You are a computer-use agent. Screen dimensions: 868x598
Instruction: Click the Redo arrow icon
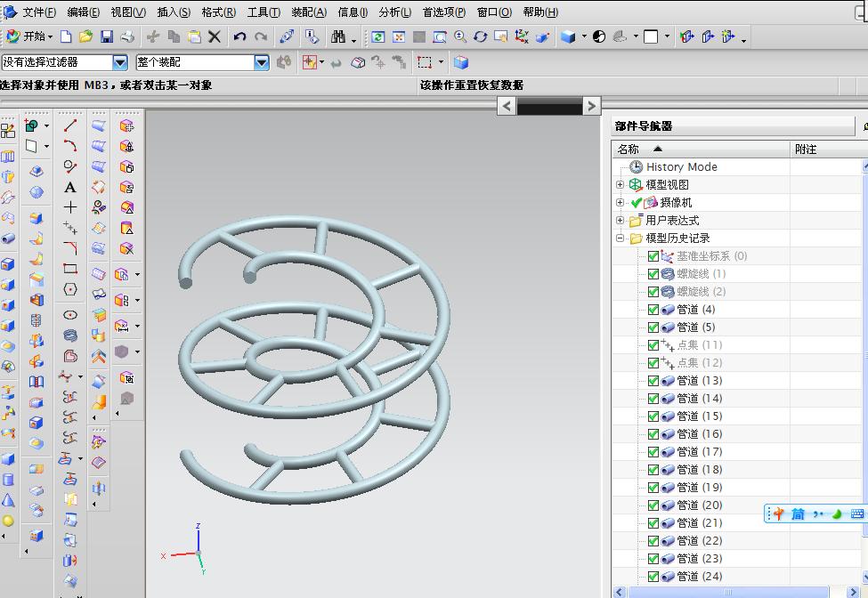261,36
